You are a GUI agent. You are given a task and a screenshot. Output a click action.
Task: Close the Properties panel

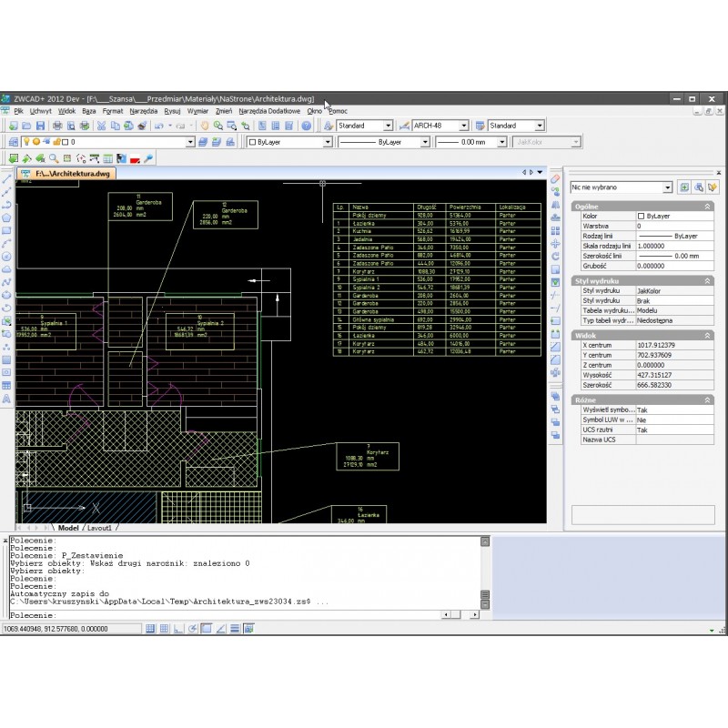718,173
